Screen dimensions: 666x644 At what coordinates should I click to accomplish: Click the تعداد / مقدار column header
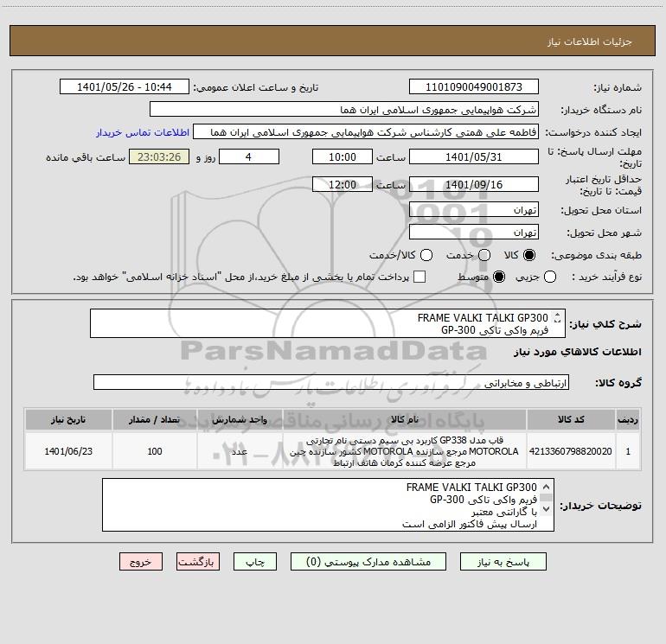(x=155, y=419)
